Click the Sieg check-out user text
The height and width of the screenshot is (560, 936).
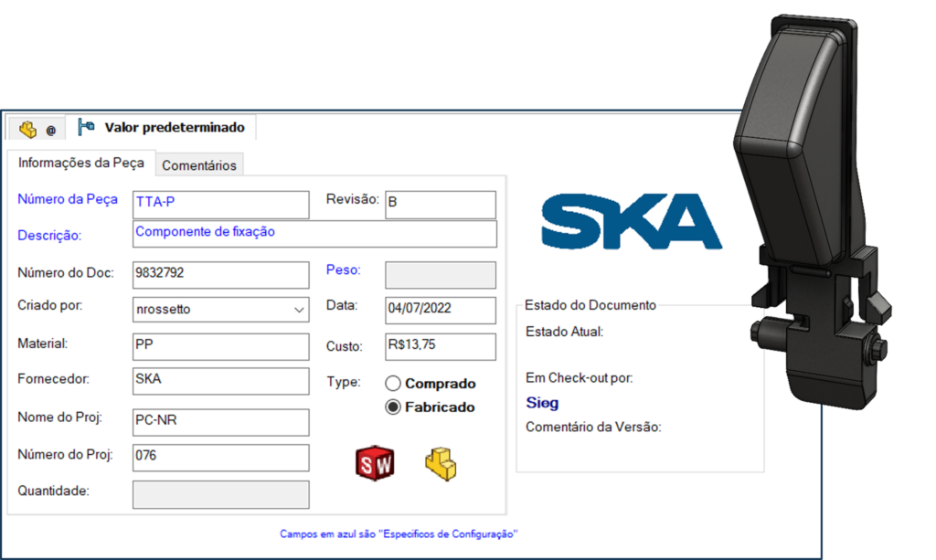(x=542, y=402)
